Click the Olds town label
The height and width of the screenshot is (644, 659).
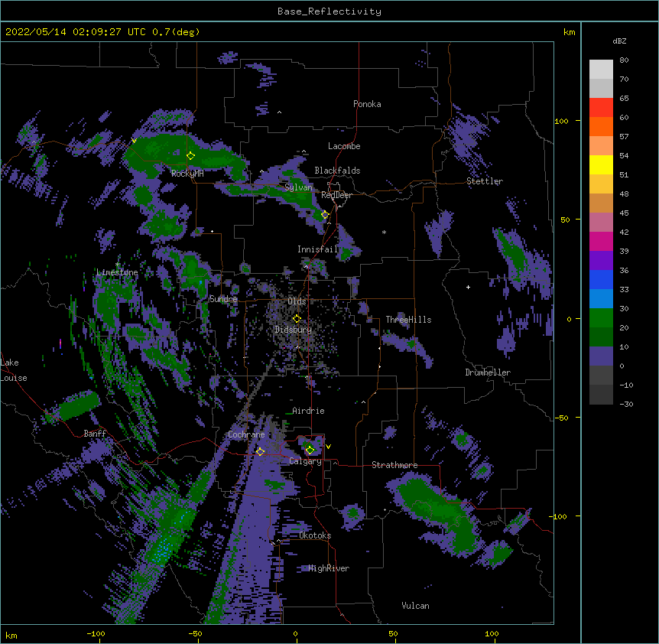pos(297,301)
